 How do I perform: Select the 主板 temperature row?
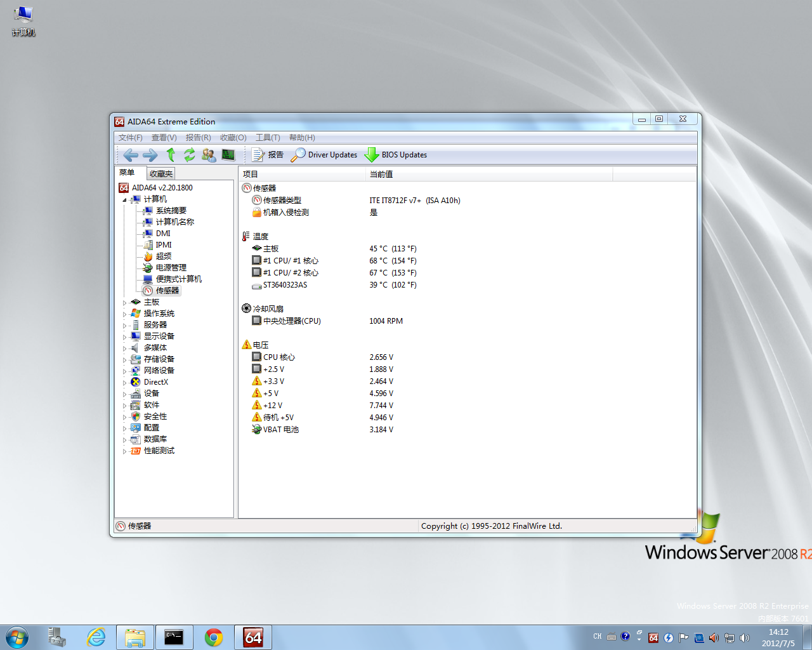[x=468, y=249]
